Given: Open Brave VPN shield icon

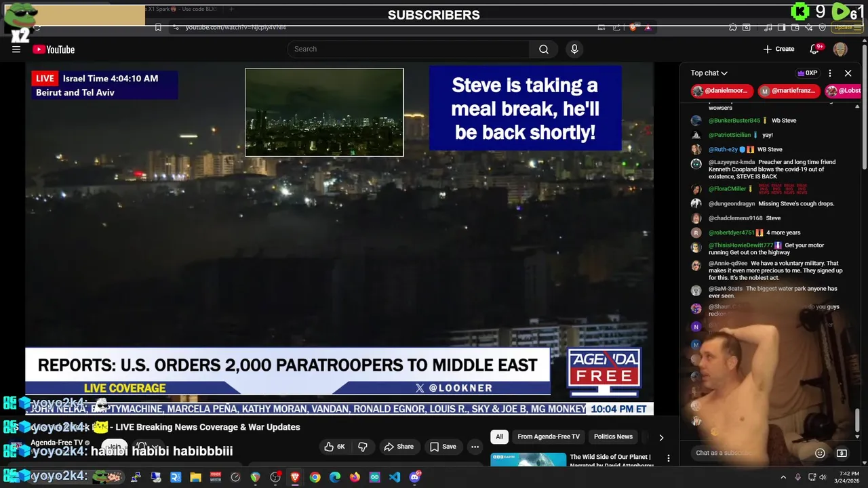Looking at the screenshot, I should click(822, 27).
